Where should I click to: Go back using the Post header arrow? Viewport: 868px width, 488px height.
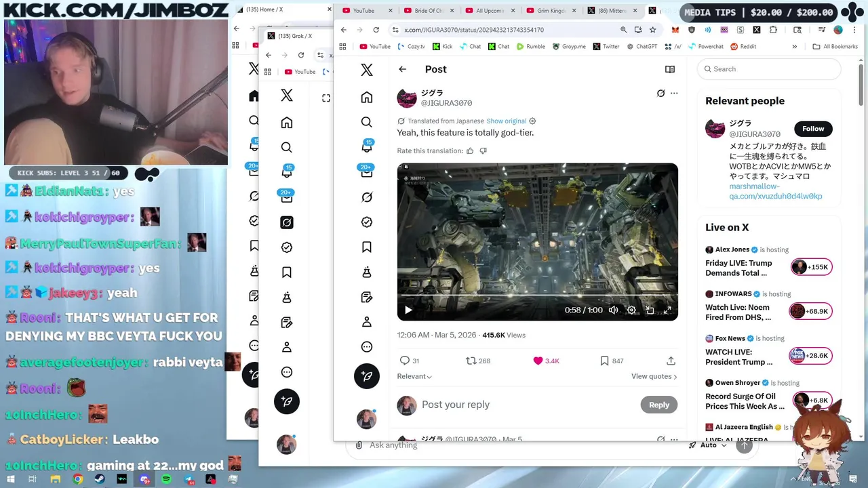[x=402, y=69]
